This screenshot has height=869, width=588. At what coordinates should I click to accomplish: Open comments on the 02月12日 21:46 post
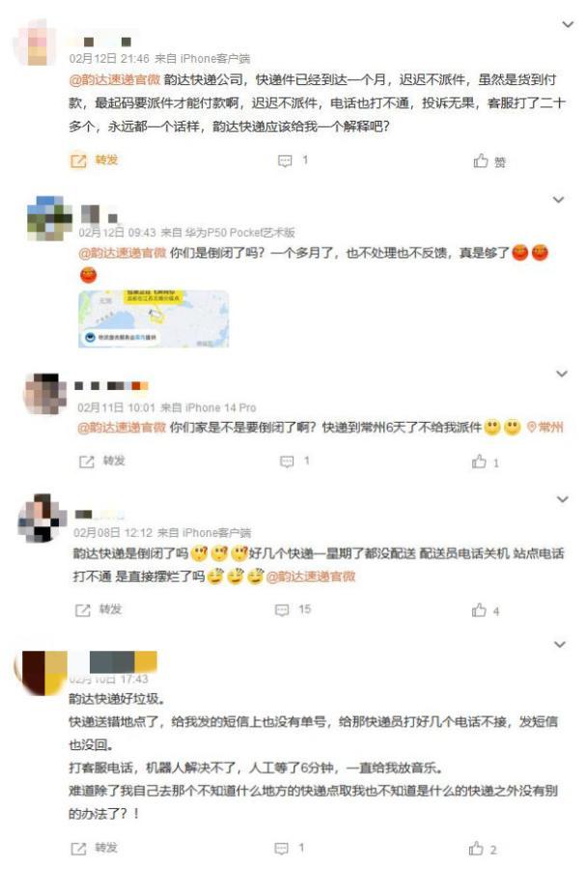click(285, 161)
